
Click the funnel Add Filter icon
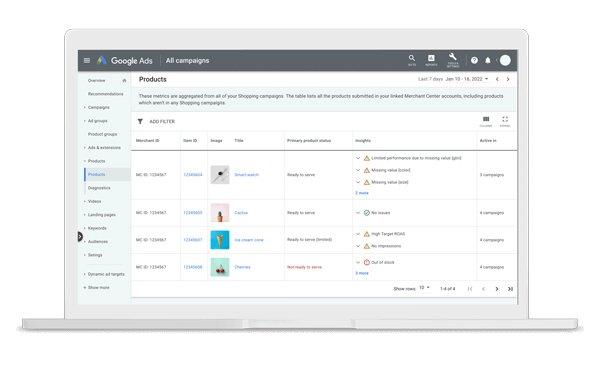pos(140,121)
